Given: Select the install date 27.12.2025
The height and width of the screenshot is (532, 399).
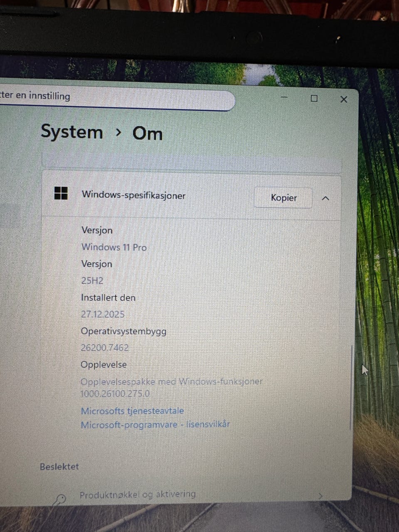Looking at the screenshot, I should pos(103,314).
